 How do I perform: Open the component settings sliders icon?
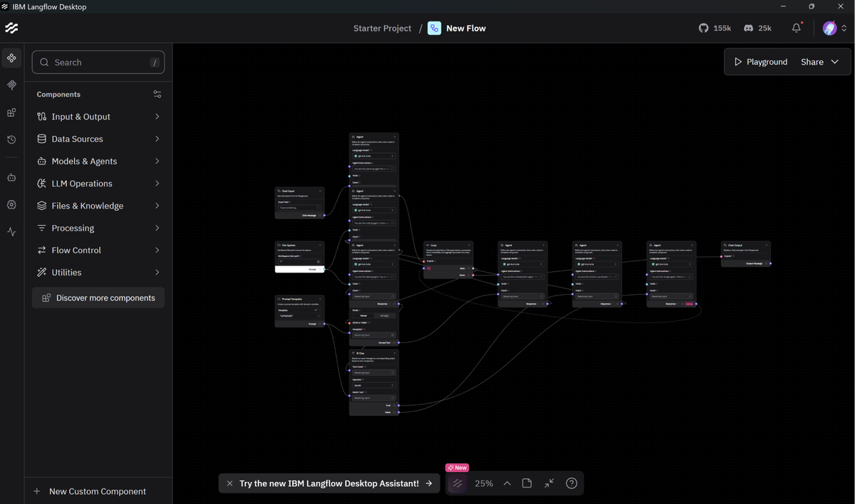coord(157,94)
